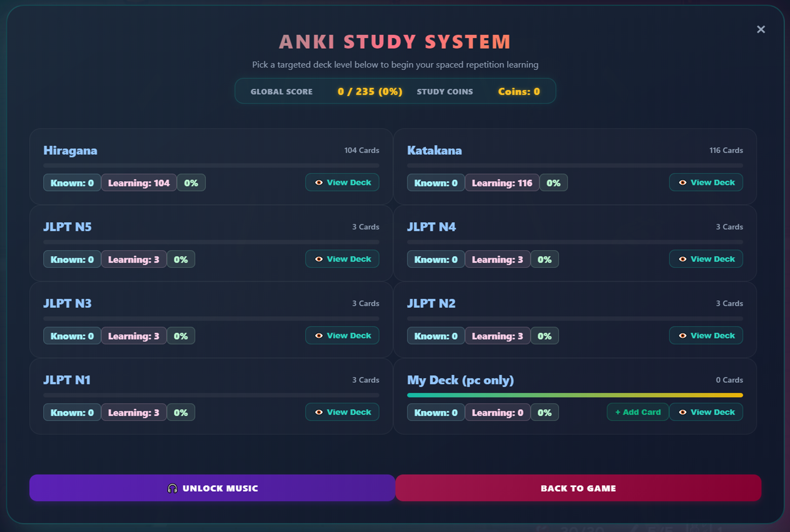790x532 pixels.
Task: Click the Global Score label
Action: [281, 92]
